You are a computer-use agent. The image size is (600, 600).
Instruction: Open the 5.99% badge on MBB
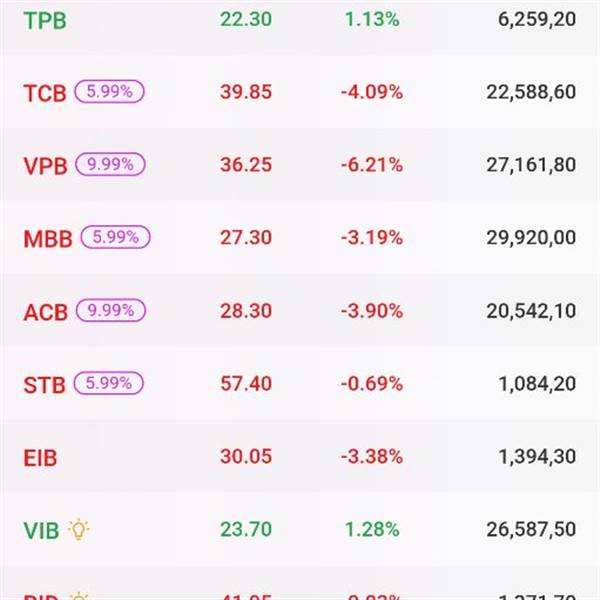(x=115, y=238)
